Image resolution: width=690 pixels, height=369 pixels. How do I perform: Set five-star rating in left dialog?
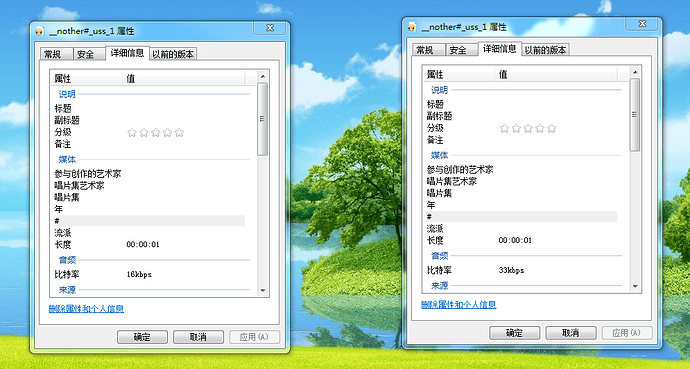coord(179,132)
